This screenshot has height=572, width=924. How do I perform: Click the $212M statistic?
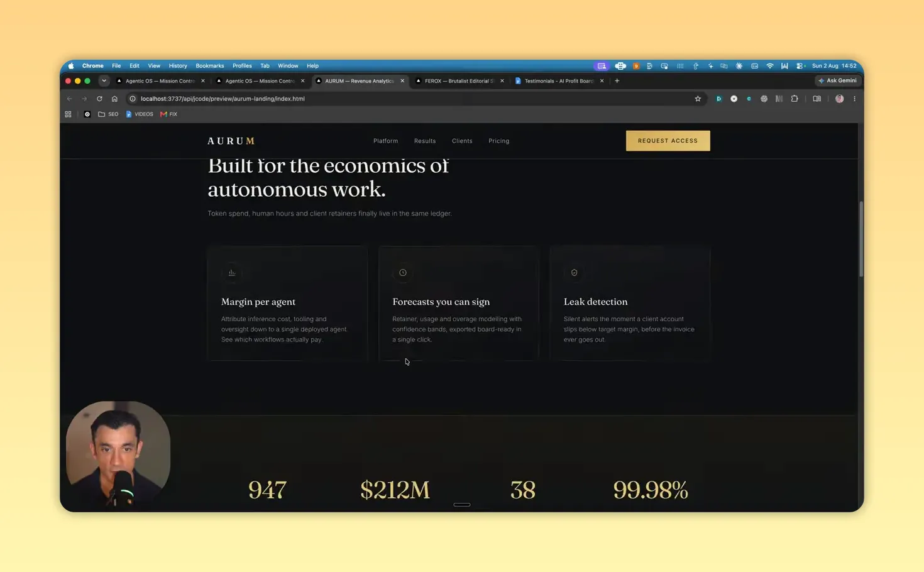[395, 490]
